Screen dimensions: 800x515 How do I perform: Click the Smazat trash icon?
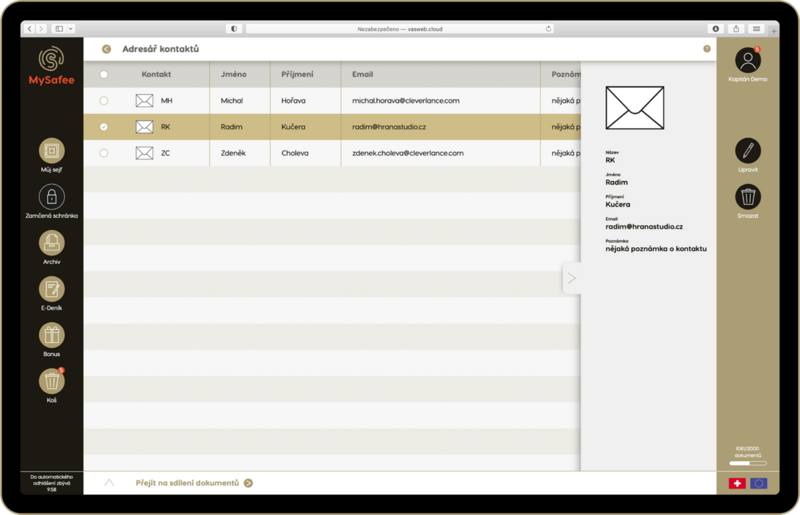click(748, 197)
